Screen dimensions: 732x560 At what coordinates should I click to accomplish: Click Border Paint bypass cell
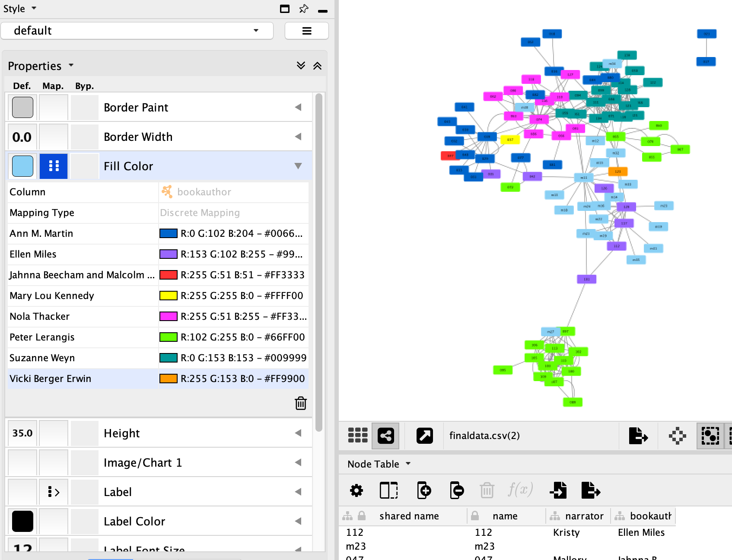85,107
